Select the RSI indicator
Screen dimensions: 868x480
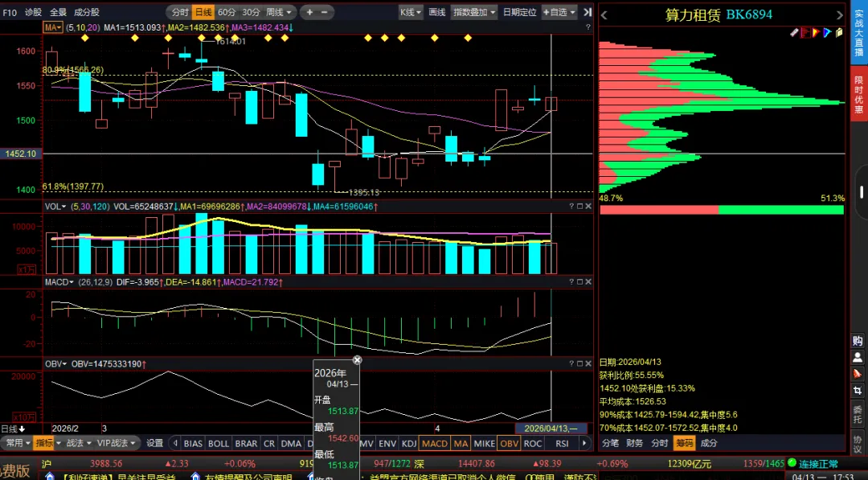[x=562, y=444]
